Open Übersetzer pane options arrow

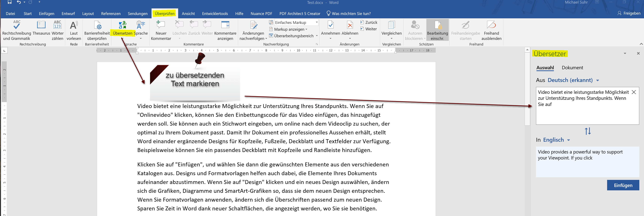pyautogui.click(x=625, y=53)
